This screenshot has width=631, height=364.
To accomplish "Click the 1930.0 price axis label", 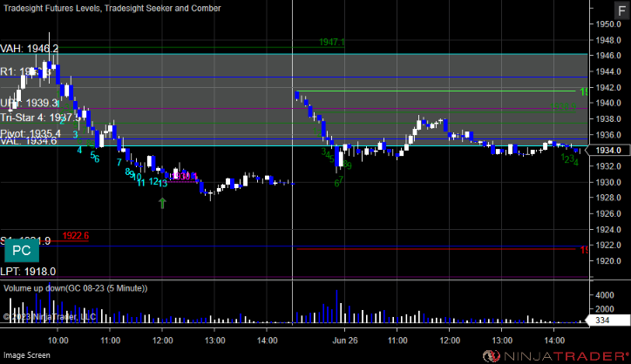I will pyautogui.click(x=607, y=182).
